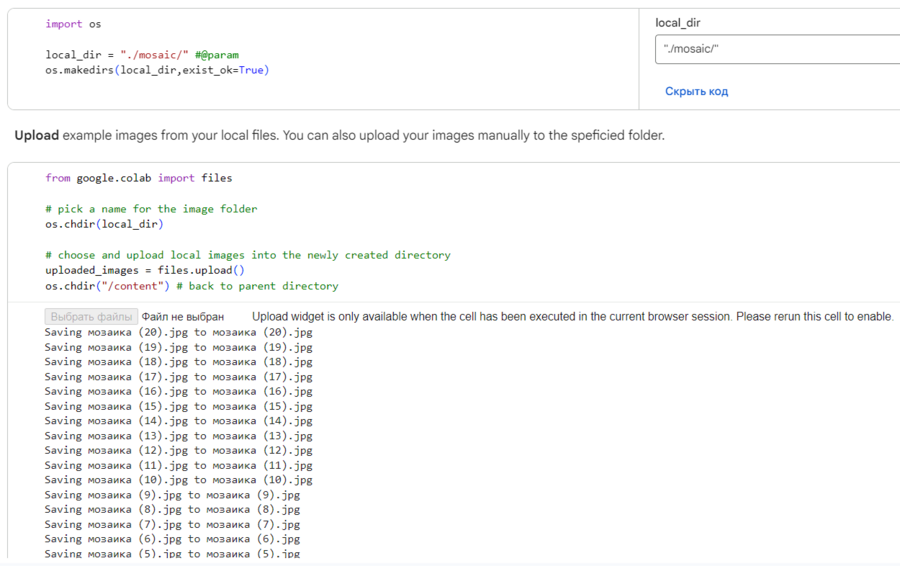Click the "Файл не выбран" label
Screen dimensions: 900x566
pyautogui.click(x=183, y=317)
